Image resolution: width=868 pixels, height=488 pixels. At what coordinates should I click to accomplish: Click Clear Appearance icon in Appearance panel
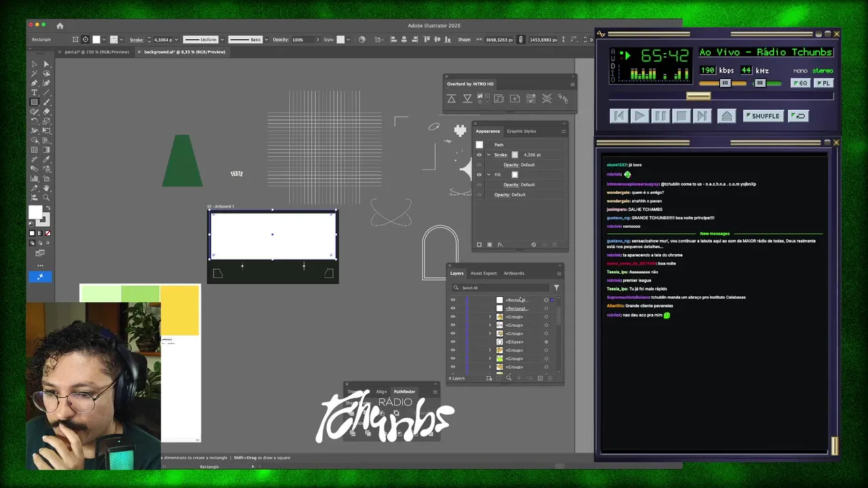[534, 245]
